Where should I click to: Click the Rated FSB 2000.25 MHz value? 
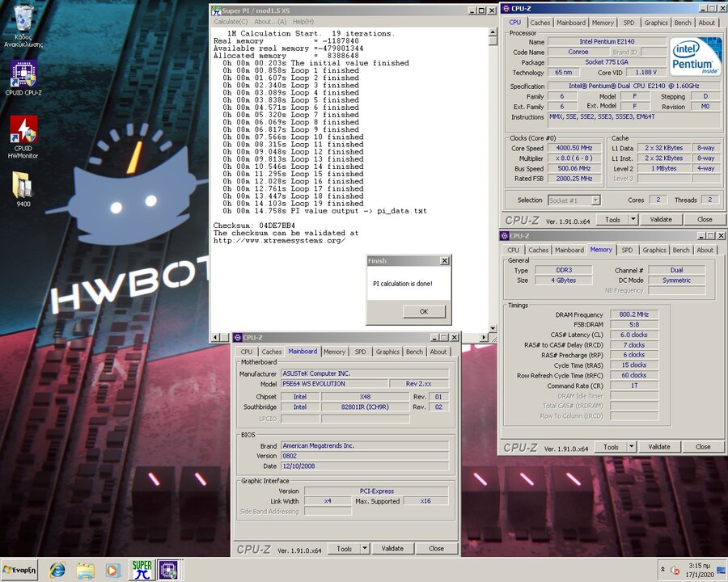coord(574,178)
